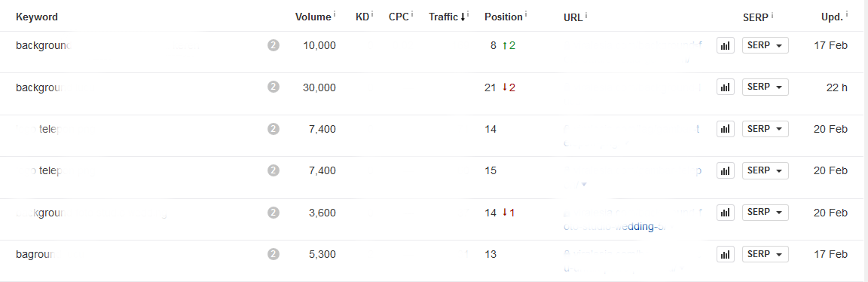Click the circled 2 badge in the 10,000 row

[273, 45]
